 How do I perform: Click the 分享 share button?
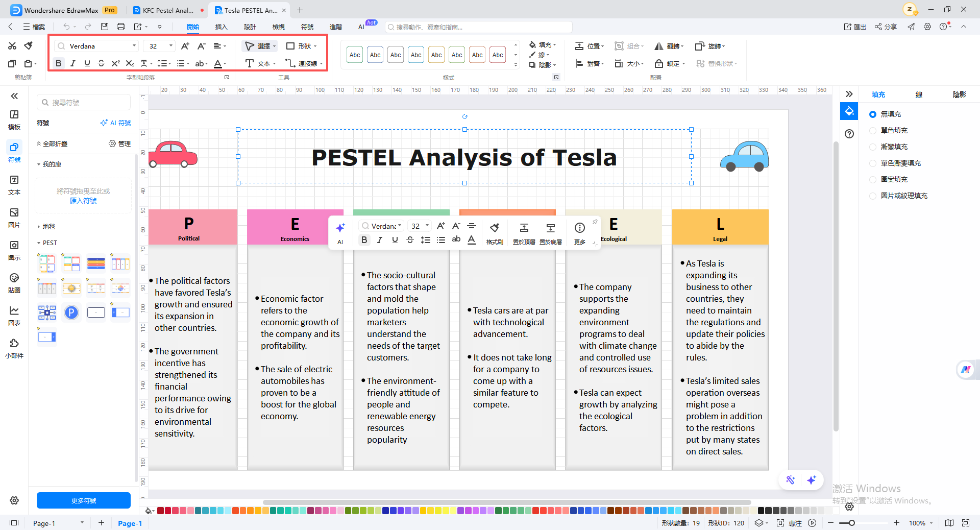[886, 27]
